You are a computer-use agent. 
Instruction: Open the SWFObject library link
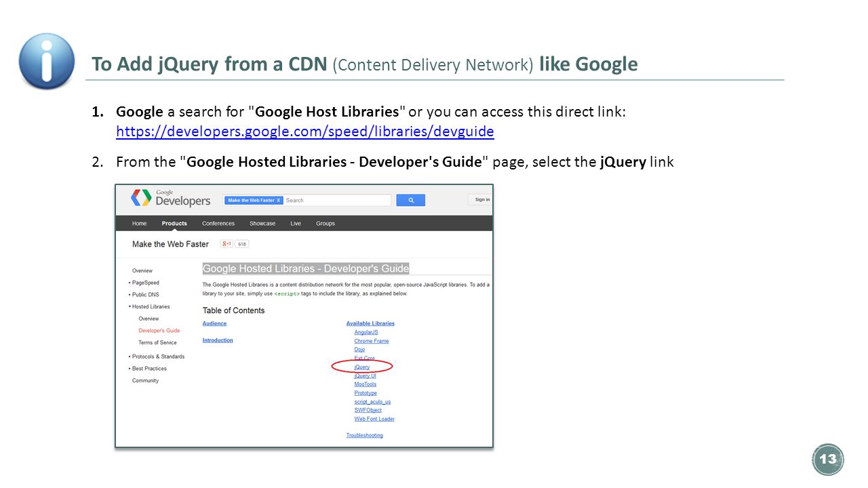368,410
